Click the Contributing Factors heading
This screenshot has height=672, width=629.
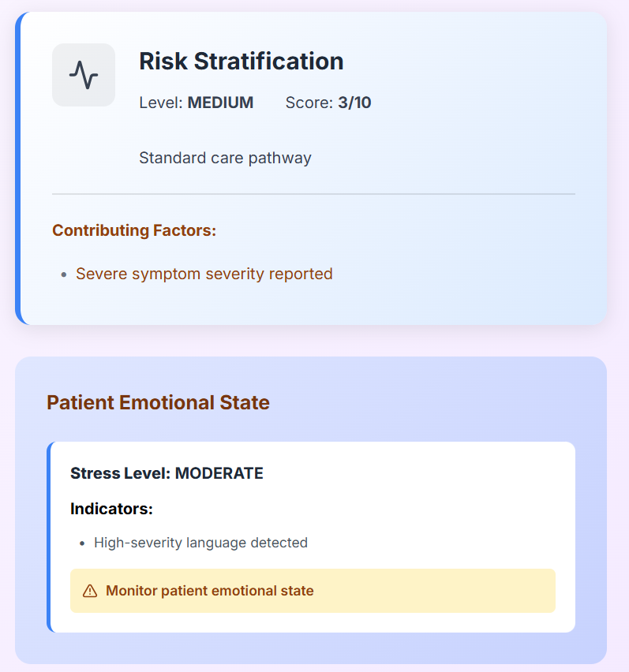[134, 230]
